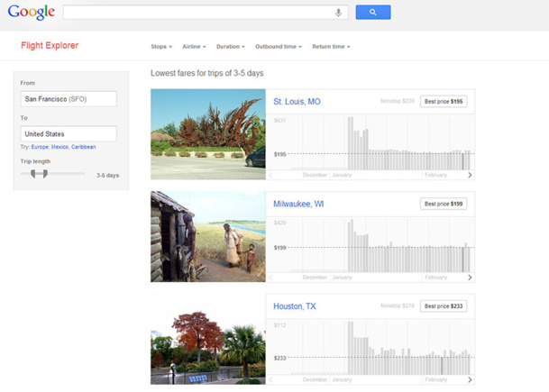Open the St. Louis, MO destination
Screen dimensions: 549x392
click(297, 102)
